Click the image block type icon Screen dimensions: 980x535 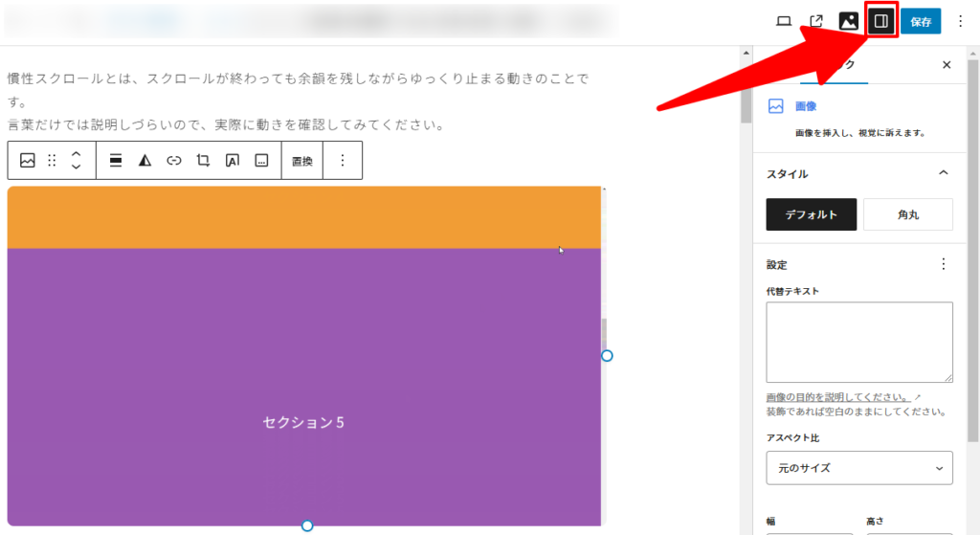pos(28,161)
